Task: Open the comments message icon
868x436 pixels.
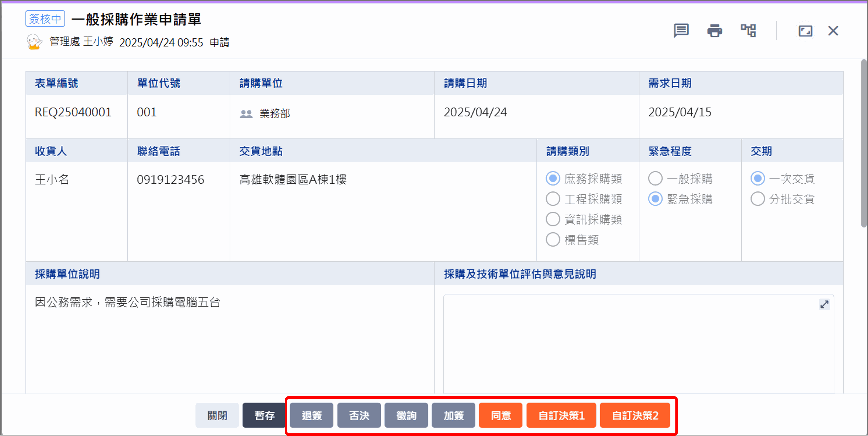Action: click(x=681, y=31)
